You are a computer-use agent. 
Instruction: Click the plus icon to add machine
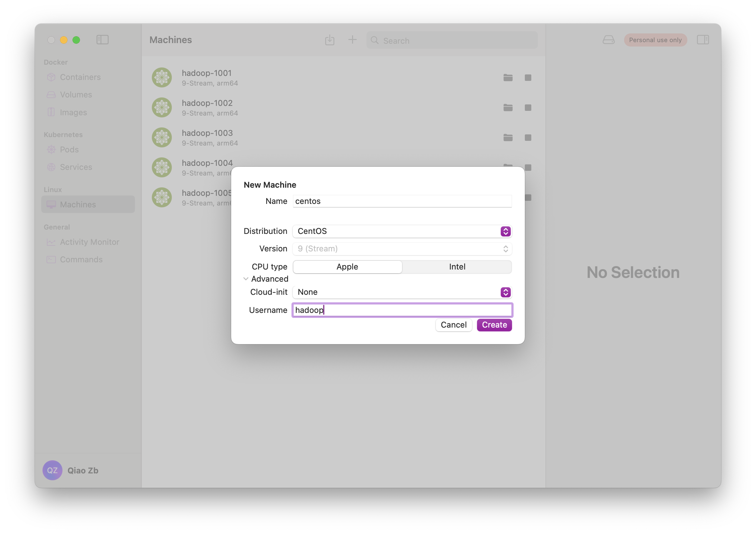pyautogui.click(x=352, y=40)
